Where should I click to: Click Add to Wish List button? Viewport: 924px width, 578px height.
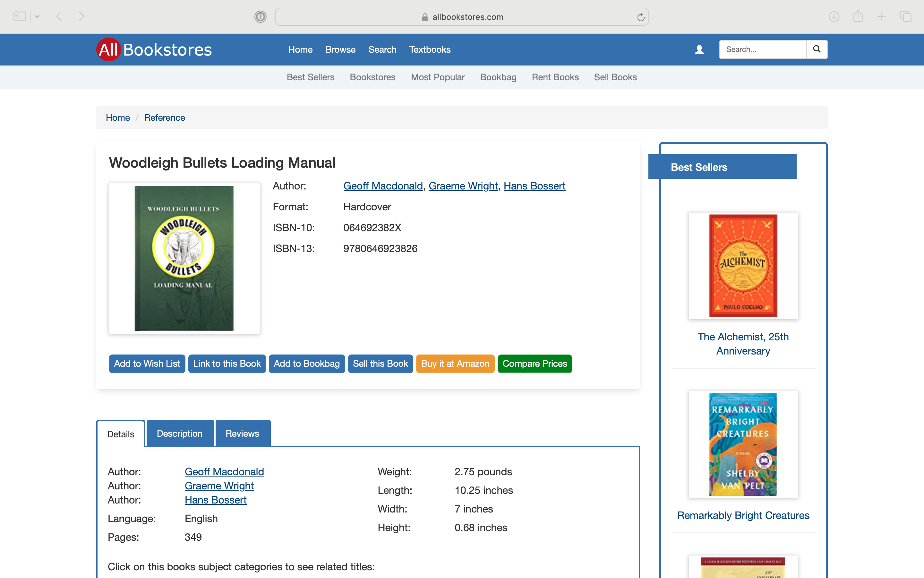click(x=147, y=363)
